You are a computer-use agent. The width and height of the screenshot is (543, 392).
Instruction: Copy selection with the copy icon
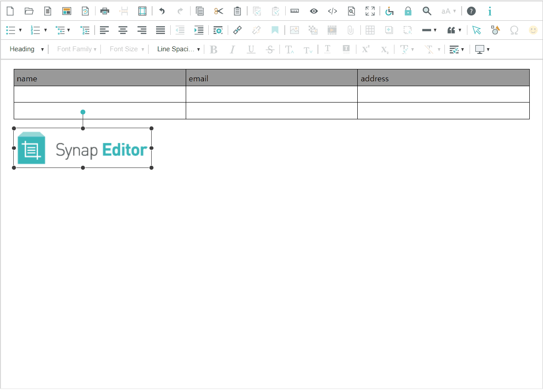click(x=200, y=11)
